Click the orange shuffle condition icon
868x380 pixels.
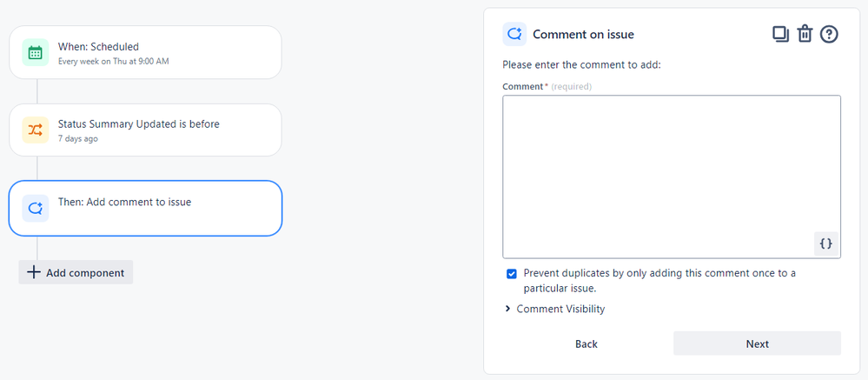coord(35,130)
